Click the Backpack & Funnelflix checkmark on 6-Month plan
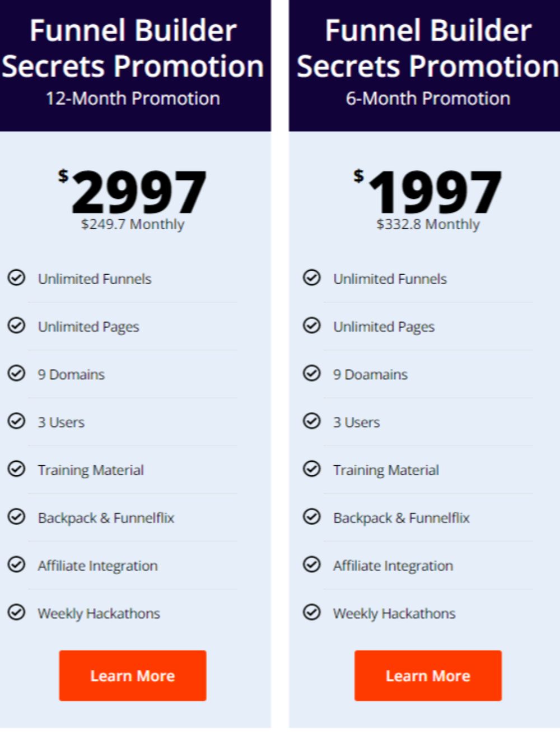Screen dimensions: 560x732 (x=312, y=516)
